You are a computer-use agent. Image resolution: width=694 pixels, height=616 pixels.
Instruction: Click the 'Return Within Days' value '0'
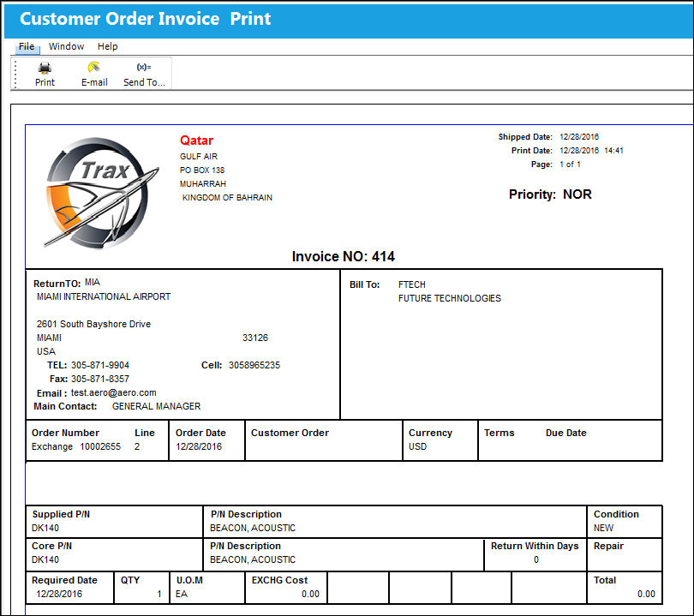tap(536, 559)
